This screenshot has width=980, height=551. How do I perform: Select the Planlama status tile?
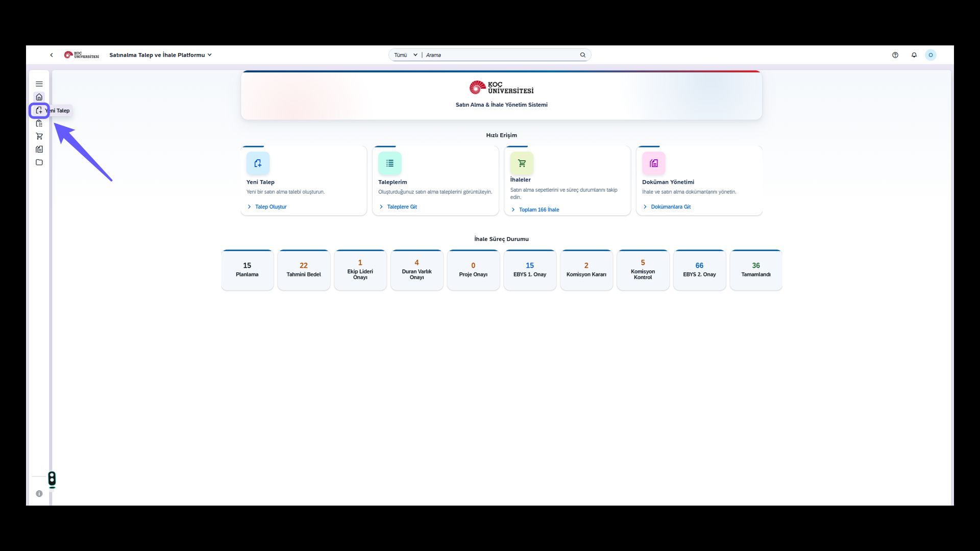tap(248, 270)
